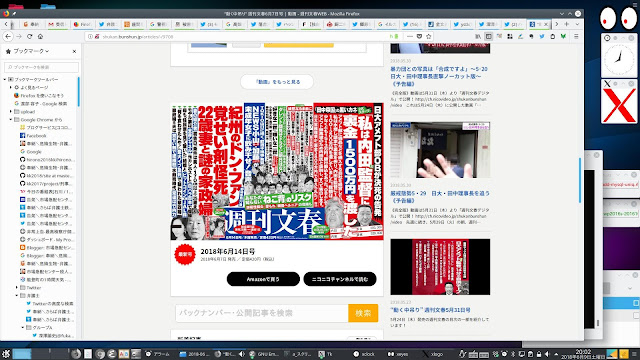The width and height of the screenshot is (640, 360).
Task: Open the hand-over-camera video thumbnail
Action: (x=440, y=150)
